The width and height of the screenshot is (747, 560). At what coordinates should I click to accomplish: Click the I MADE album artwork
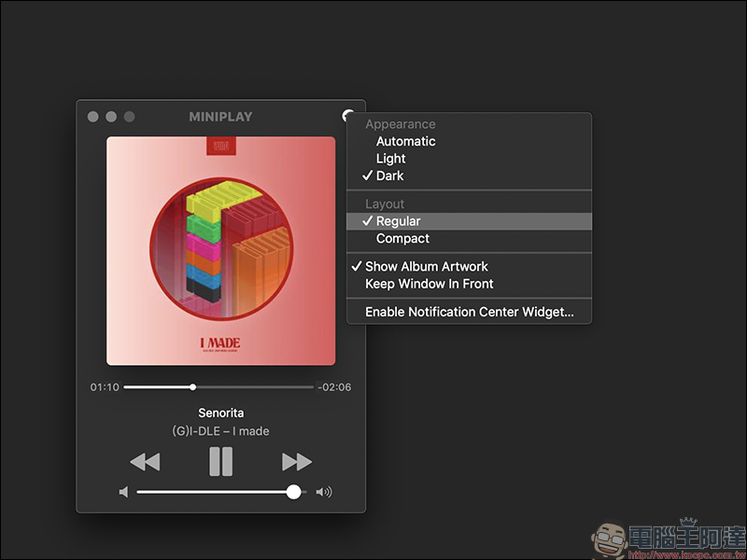point(220,251)
